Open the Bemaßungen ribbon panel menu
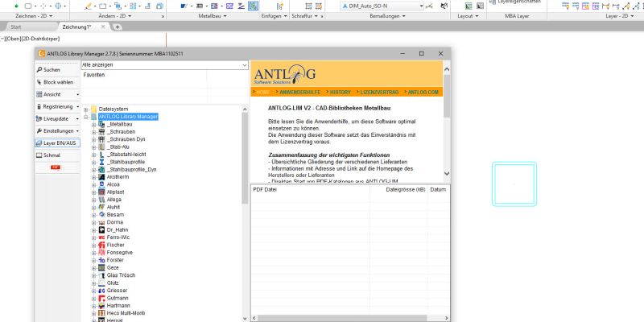 (x=388, y=16)
